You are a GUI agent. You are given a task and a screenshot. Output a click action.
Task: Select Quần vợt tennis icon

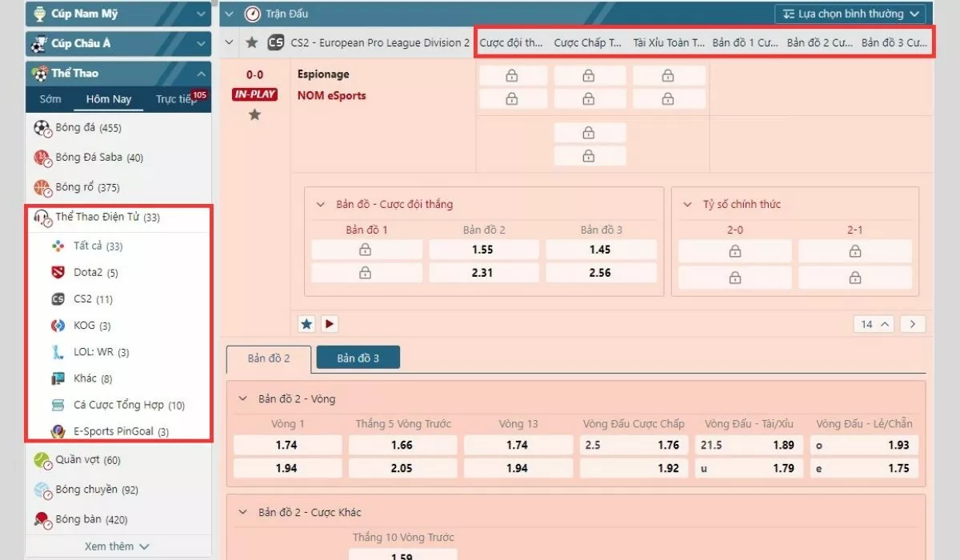[42, 461]
